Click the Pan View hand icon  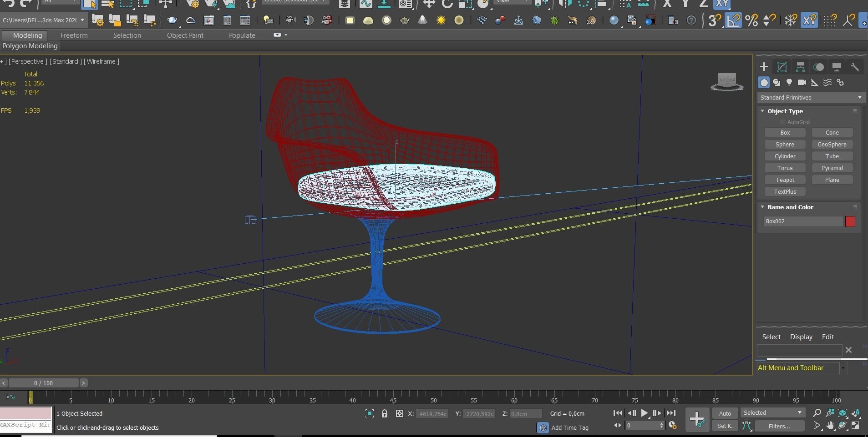tap(830, 426)
